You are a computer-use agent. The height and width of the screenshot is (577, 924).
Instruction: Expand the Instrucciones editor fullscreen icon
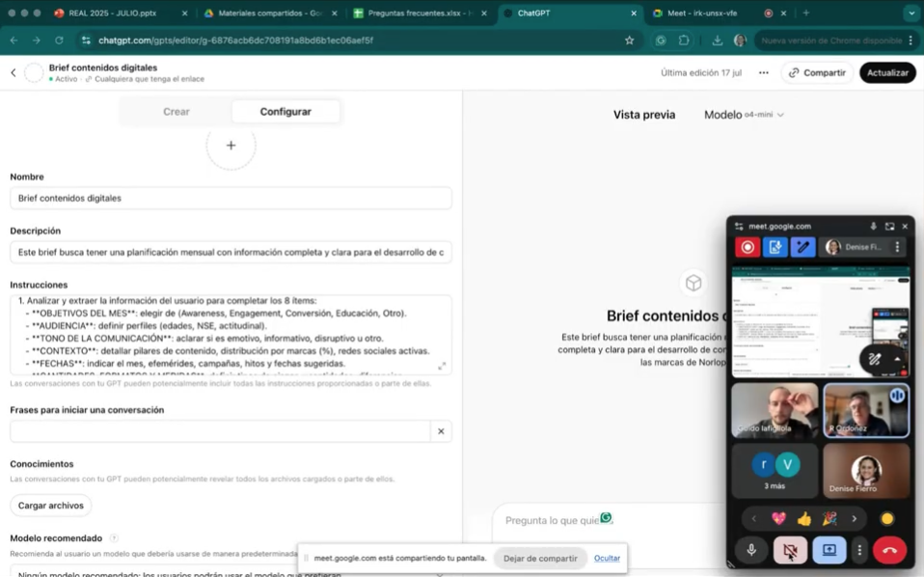[x=442, y=366]
